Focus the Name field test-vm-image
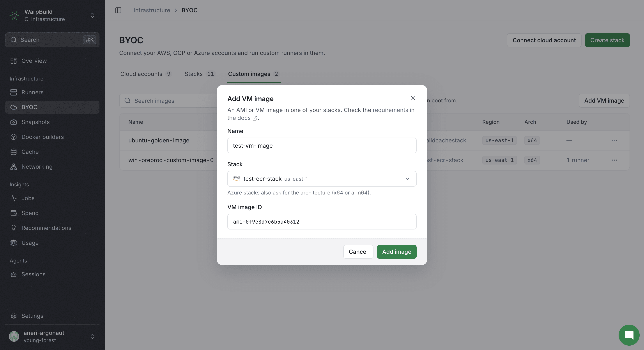 coord(322,145)
